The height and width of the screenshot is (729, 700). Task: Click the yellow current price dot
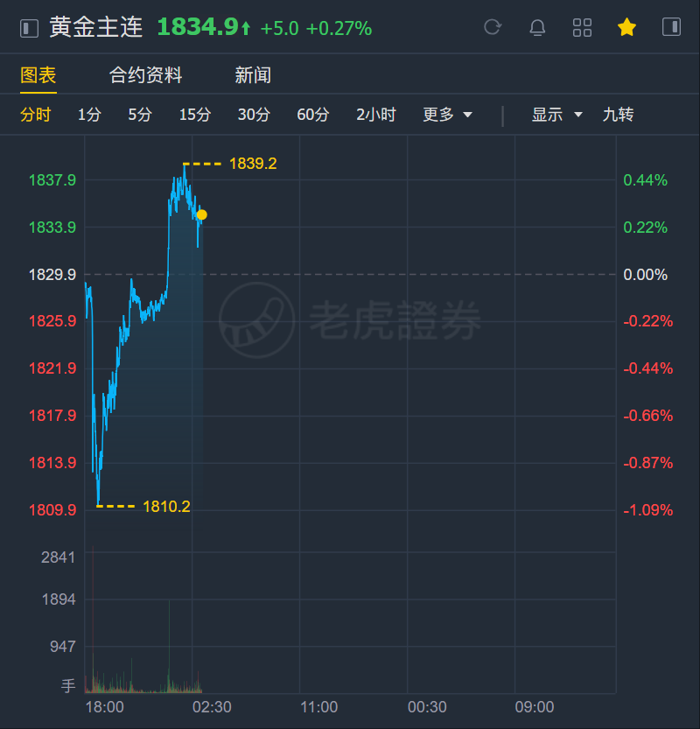202,214
